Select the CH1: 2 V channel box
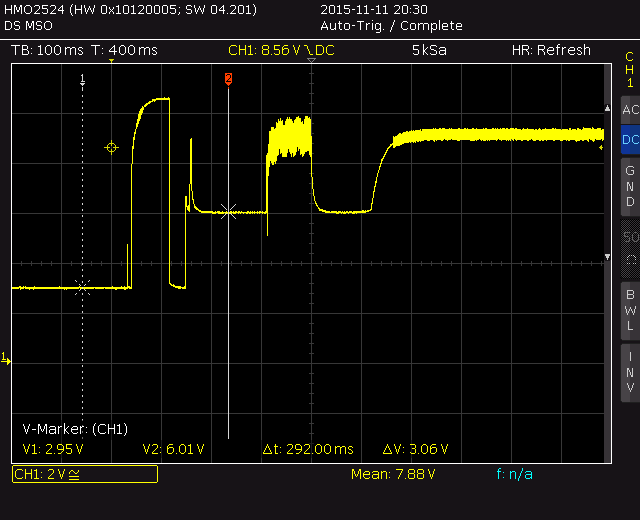The image size is (640, 520). [x=85, y=474]
